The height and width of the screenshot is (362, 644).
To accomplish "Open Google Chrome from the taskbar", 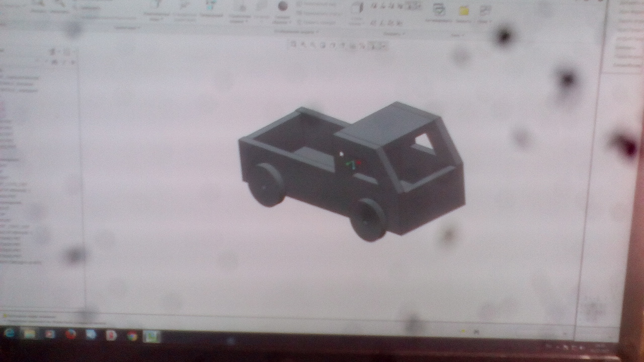I will [x=132, y=335].
